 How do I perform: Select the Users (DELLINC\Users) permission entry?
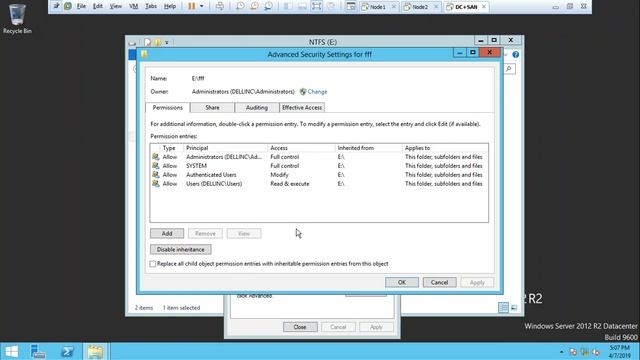[x=319, y=184]
